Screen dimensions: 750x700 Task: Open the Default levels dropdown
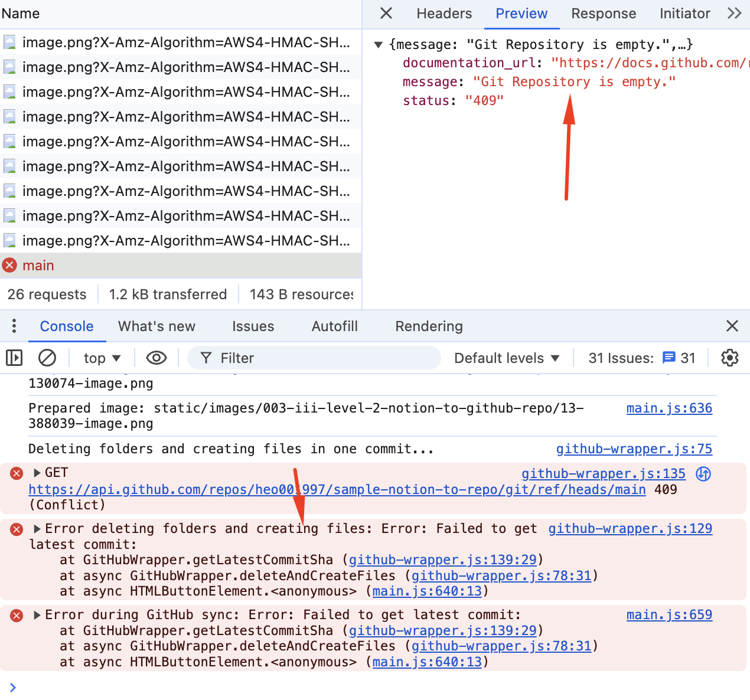click(507, 358)
